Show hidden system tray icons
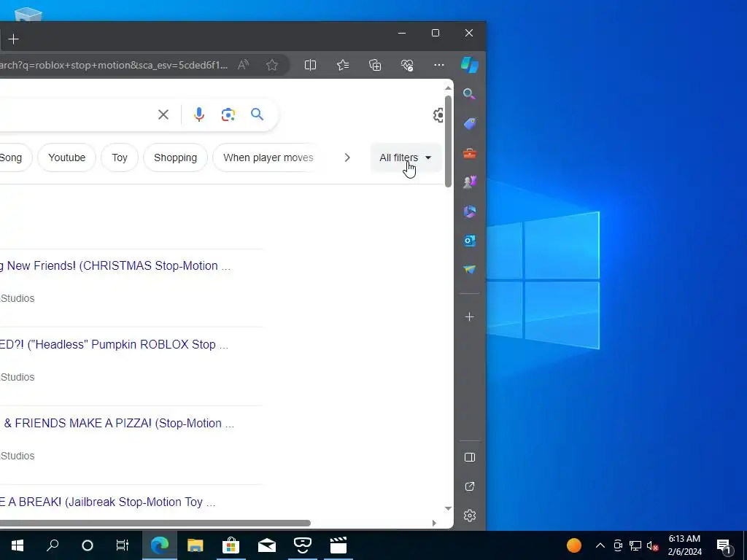The image size is (747, 560). click(x=600, y=545)
